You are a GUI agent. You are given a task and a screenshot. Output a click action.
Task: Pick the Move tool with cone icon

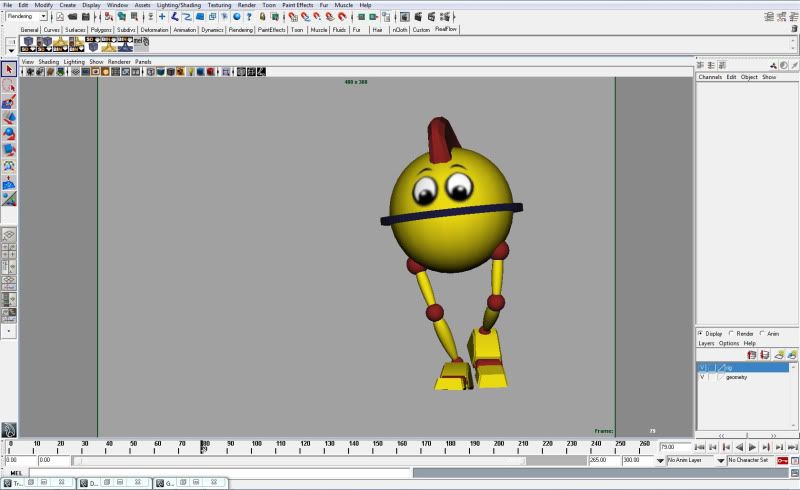coord(9,118)
